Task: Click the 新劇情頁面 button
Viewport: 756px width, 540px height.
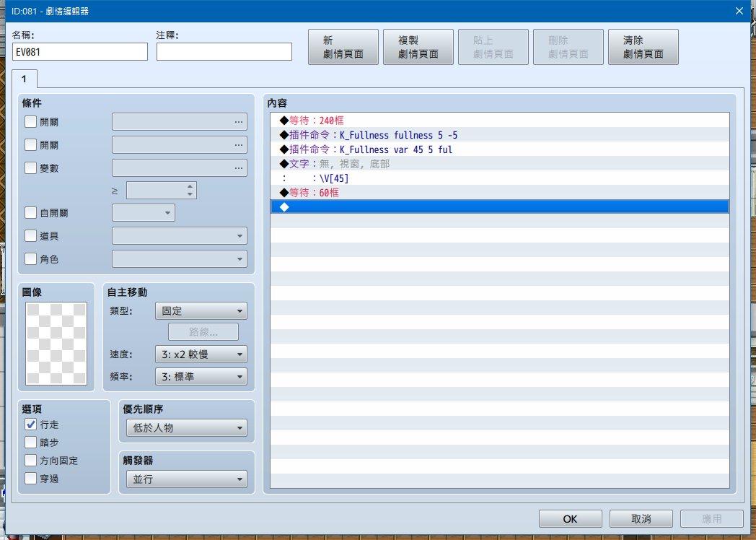Action: [343, 47]
